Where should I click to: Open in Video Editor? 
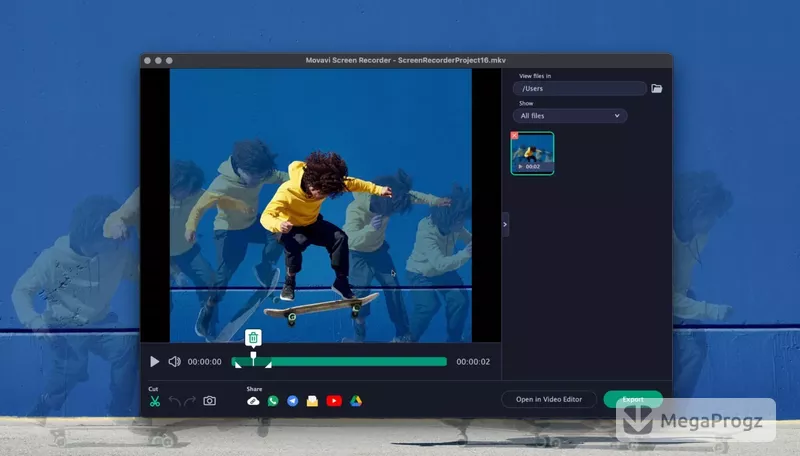[x=549, y=399]
